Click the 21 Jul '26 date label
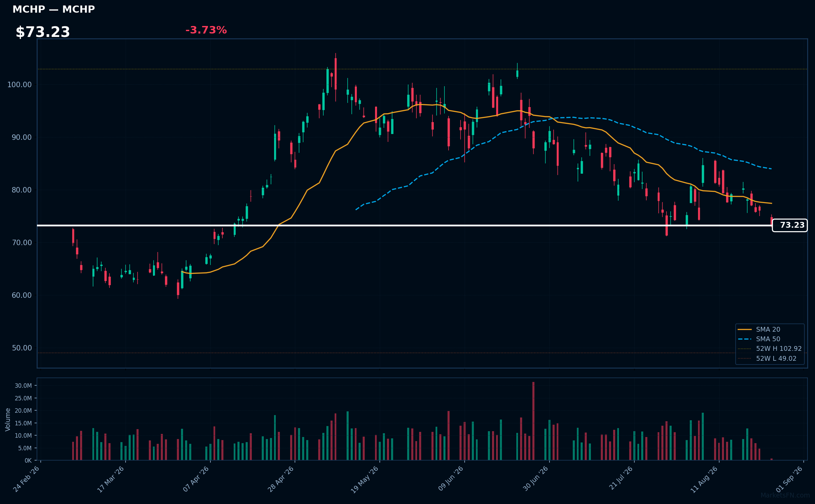Image resolution: width=815 pixels, height=504 pixels. (621, 478)
